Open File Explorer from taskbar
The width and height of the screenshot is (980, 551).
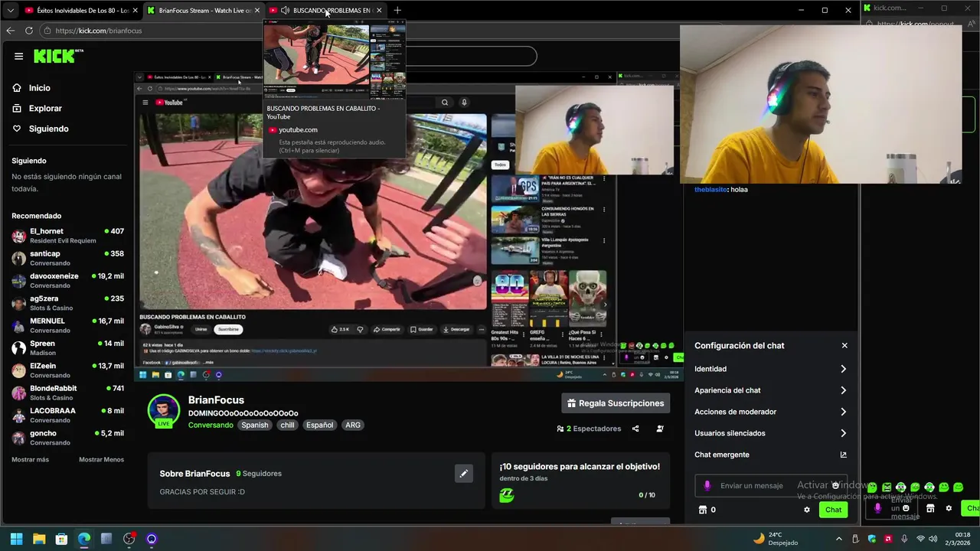click(x=39, y=539)
